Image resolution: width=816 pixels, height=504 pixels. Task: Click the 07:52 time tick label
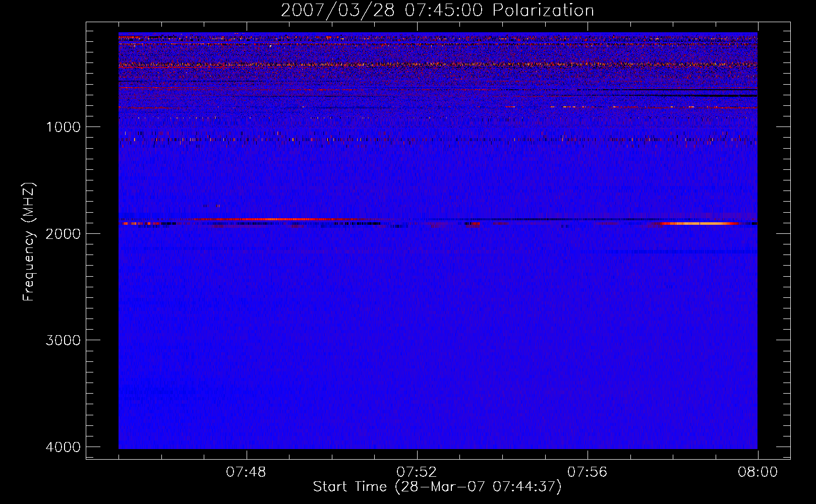click(x=416, y=472)
